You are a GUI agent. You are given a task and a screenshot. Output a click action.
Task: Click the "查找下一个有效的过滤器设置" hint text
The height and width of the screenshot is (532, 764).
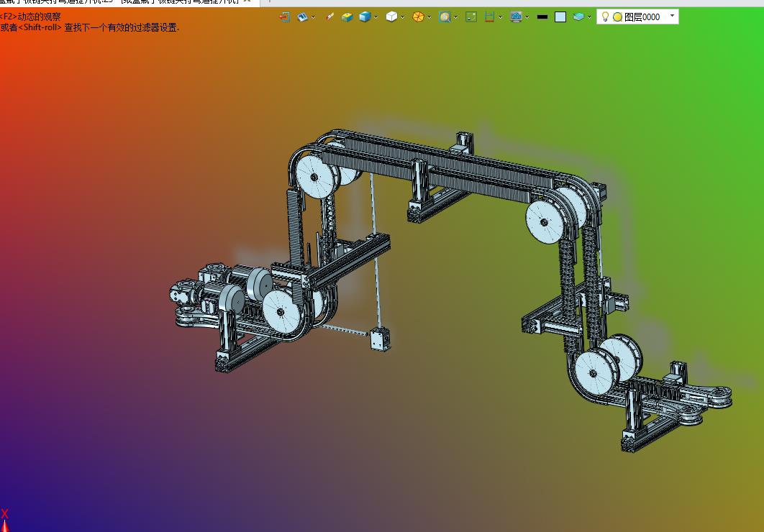tap(122, 28)
